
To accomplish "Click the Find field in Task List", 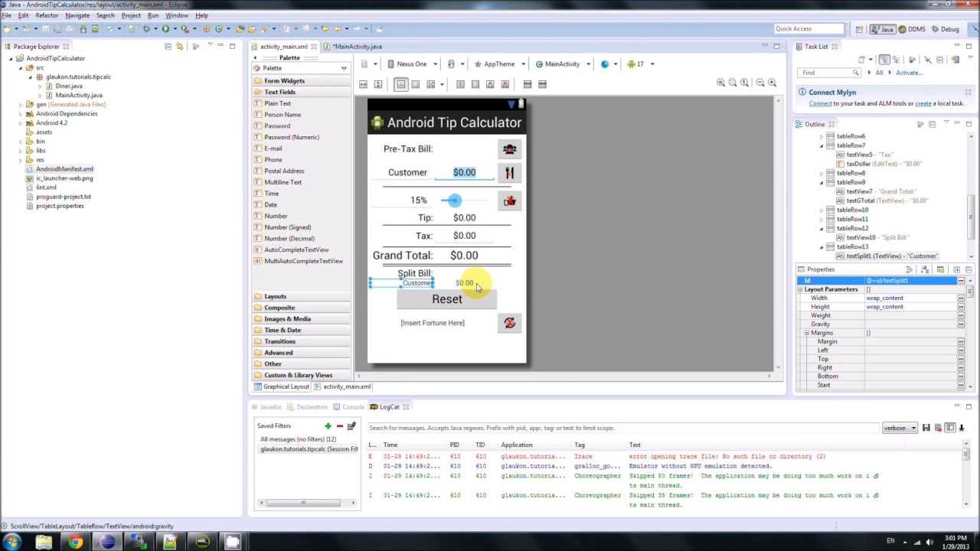I will (x=830, y=73).
